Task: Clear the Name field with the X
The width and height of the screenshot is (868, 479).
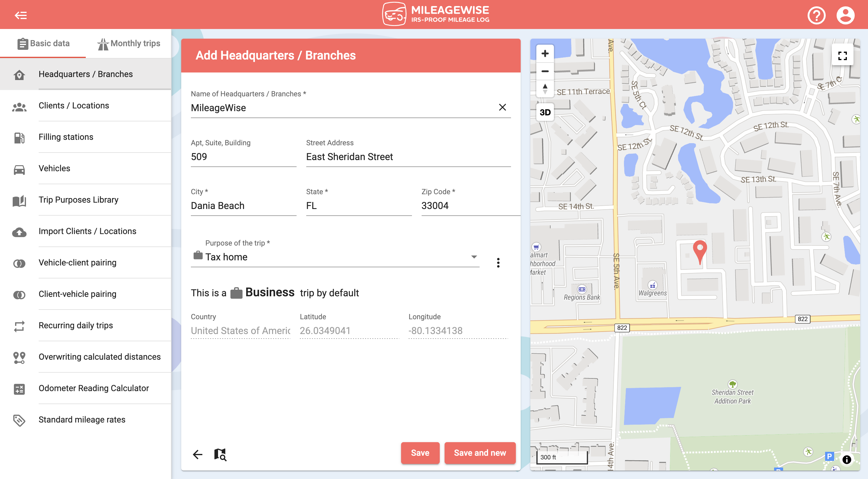Action: click(x=502, y=107)
